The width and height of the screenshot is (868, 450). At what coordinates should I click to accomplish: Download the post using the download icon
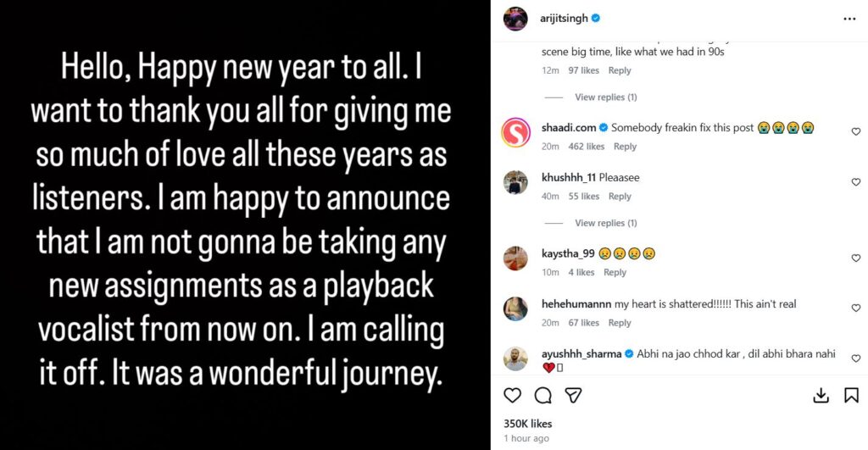point(821,396)
